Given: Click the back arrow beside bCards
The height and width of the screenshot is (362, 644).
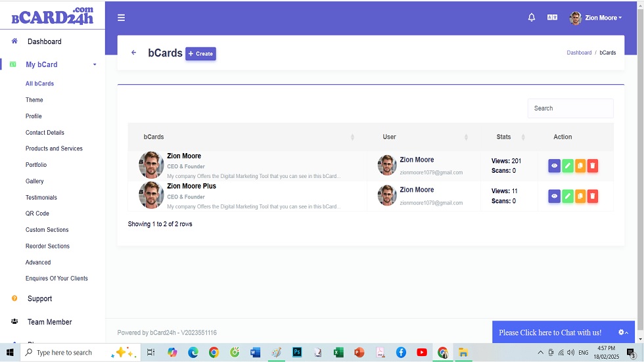Looking at the screenshot, I should click(x=134, y=53).
